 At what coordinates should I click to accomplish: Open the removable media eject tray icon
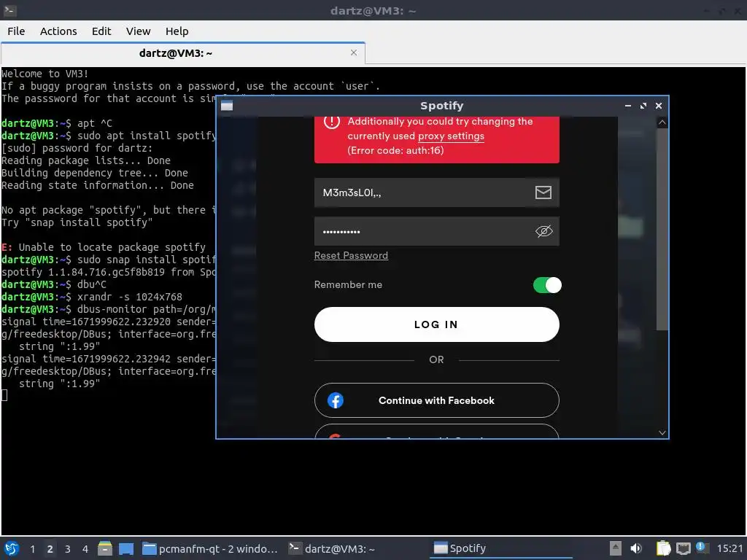point(616,548)
